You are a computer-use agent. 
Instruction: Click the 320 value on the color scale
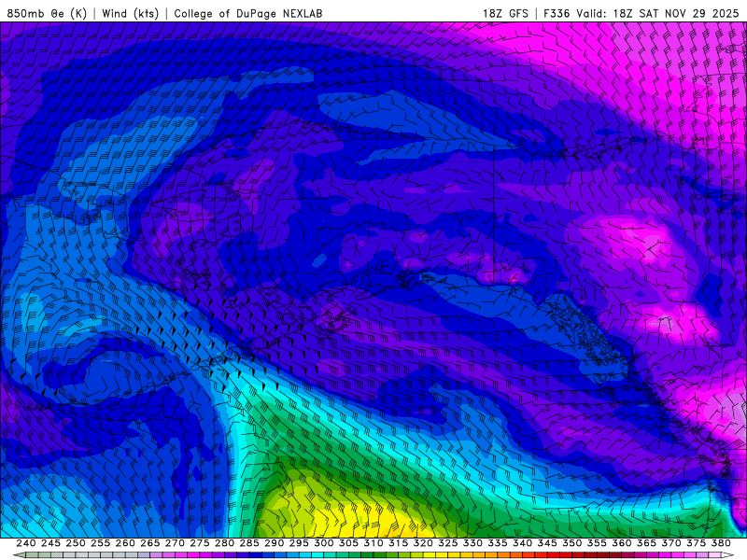(x=423, y=543)
